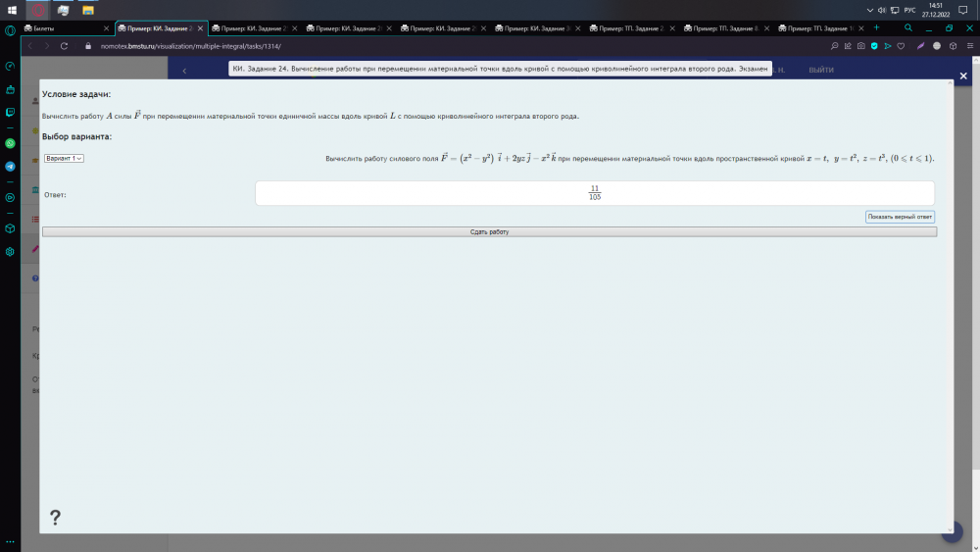Click the large question mark help icon
Image resolution: width=980 pixels, height=552 pixels.
pos(55,517)
